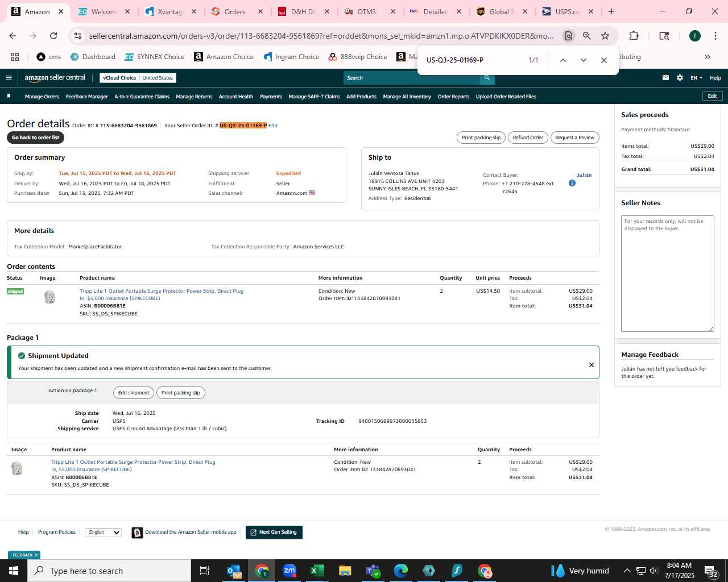Close the find-in-page bar
728x582 pixels.
click(x=604, y=60)
